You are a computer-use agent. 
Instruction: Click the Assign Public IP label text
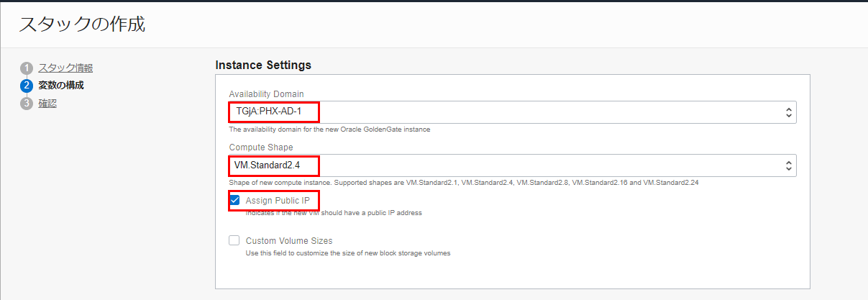pos(278,200)
